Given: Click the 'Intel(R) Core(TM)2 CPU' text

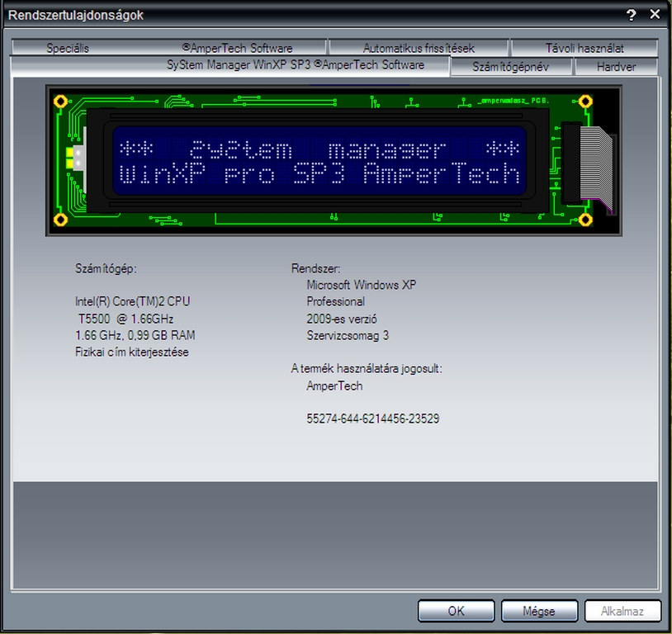Looking at the screenshot, I should [x=132, y=301].
